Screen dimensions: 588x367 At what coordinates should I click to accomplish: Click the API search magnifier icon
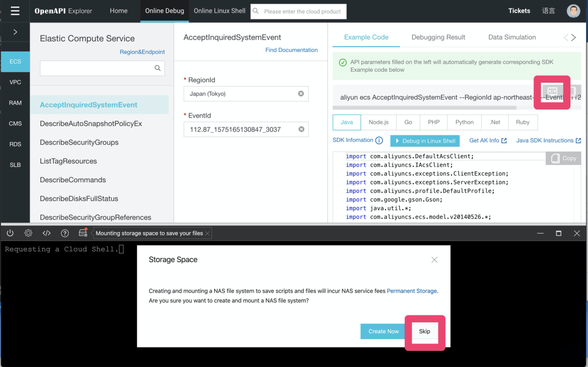[158, 68]
